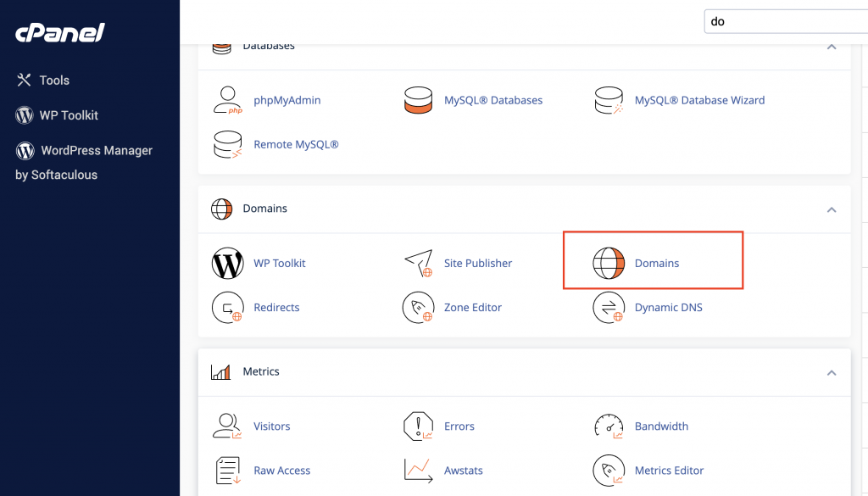Click the cPanel logo
Screen dimensions: 868x496
pyautogui.click(x=60, y=33)
